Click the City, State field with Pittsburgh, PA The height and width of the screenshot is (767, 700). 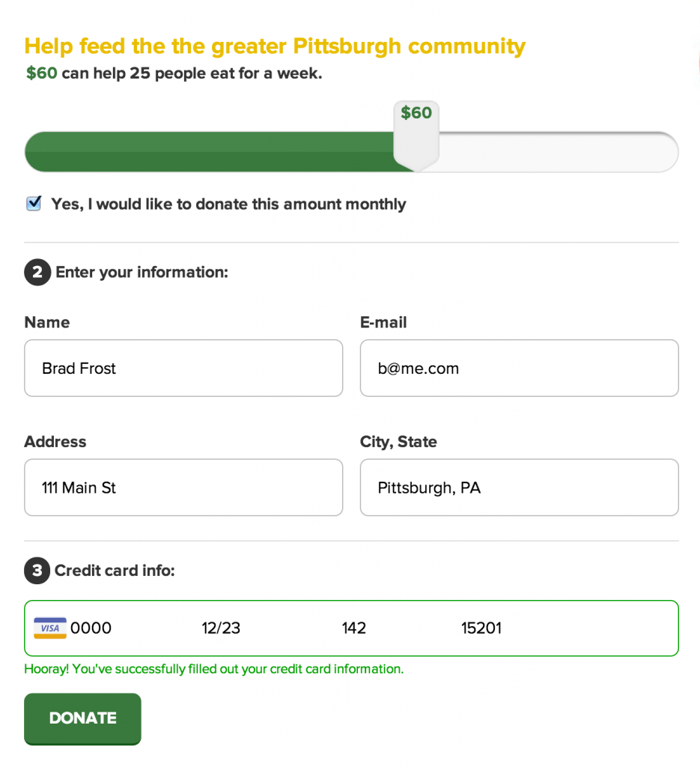519,488
